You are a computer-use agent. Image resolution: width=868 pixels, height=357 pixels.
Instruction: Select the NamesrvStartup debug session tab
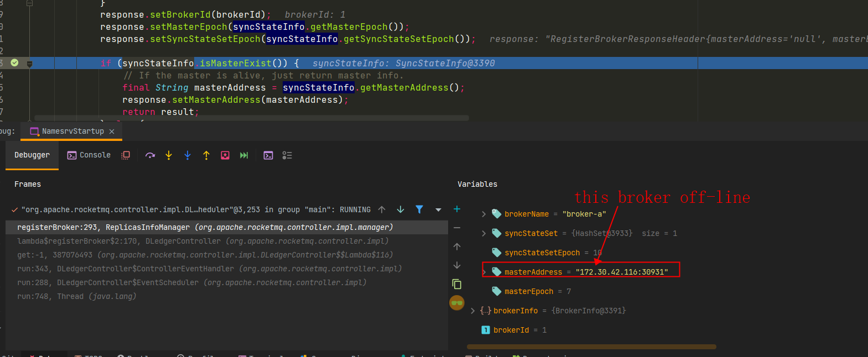(x=72, y=132)
